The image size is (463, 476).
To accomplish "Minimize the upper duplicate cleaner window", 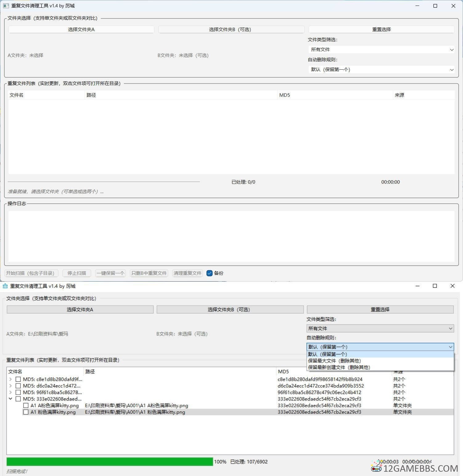I will click(x=417, y=6).
